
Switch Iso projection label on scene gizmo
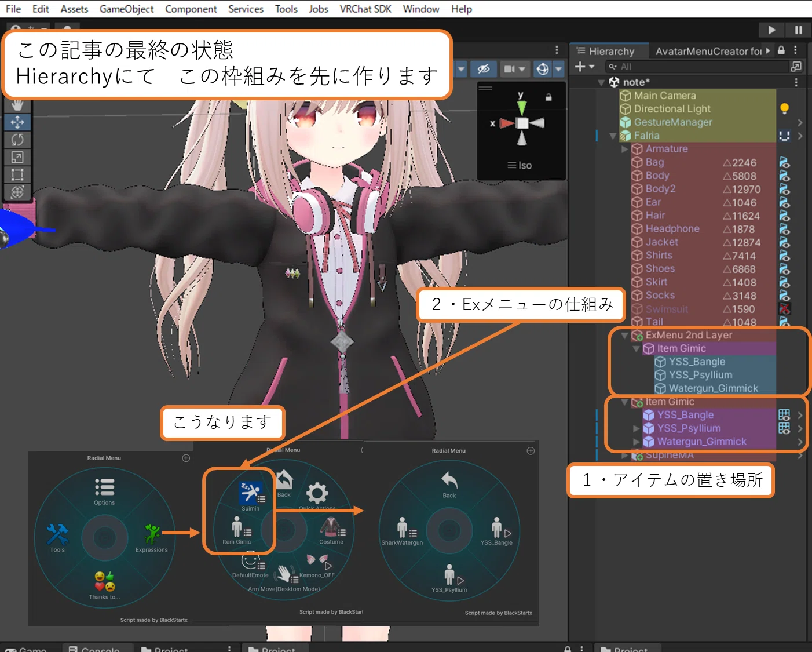pos(520,165)
